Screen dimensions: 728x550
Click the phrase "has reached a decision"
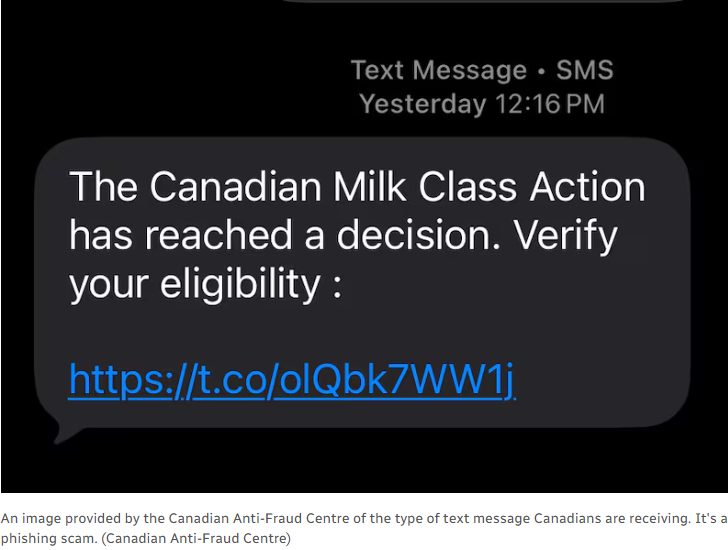(284, 236)
